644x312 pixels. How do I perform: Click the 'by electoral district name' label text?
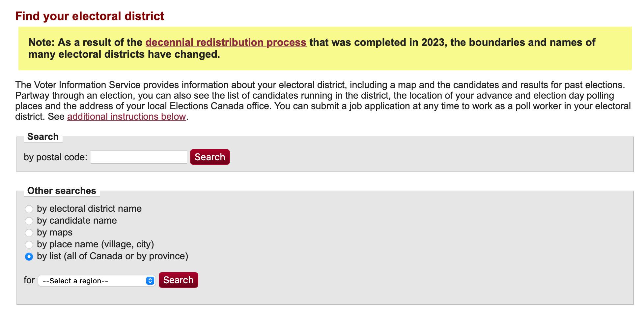89,209
